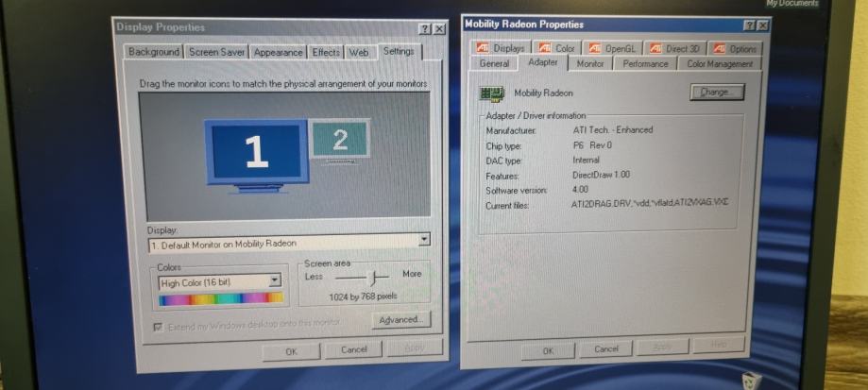Close the Mobility Radeon Properties window
This screenshot has width=868, height=390.
click(763, 25)
